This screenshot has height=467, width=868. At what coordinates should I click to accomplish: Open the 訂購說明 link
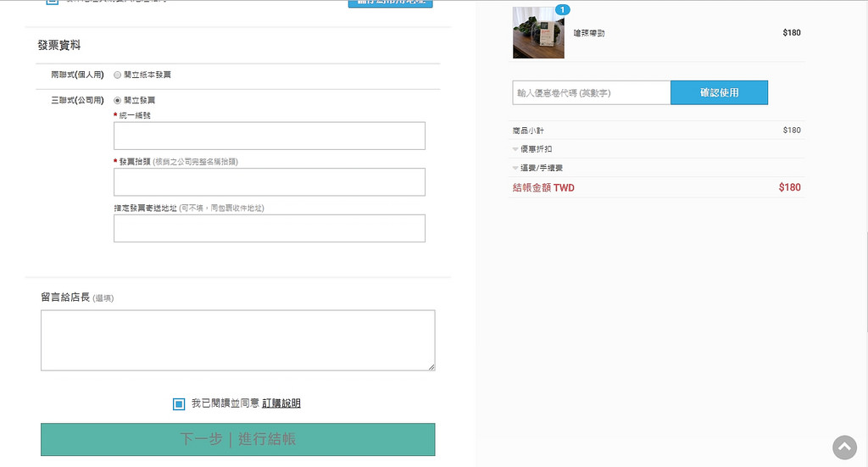(x=281, y=403)
